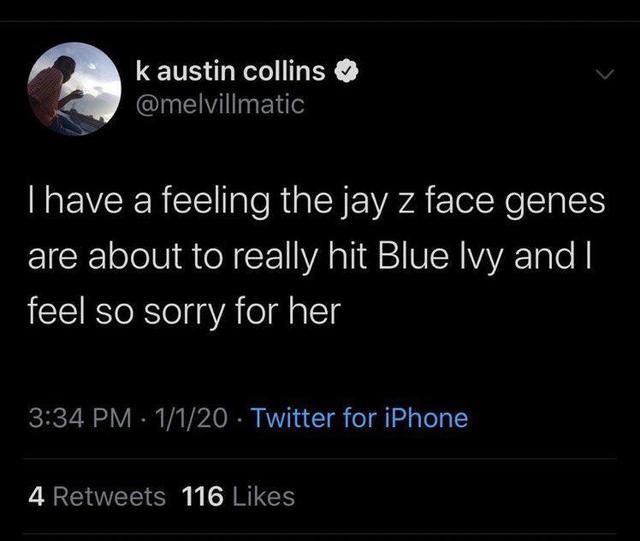Click the display name k austin collins

point(231,71)
